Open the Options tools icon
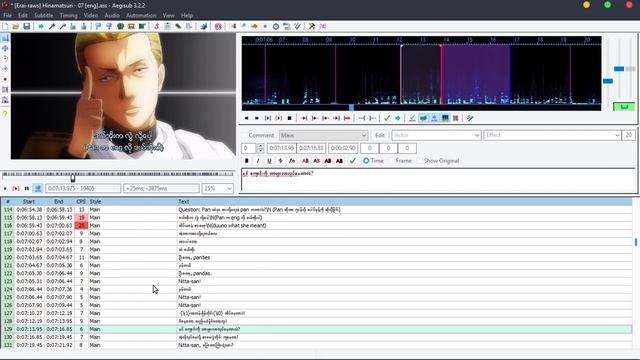 point(312,26)
